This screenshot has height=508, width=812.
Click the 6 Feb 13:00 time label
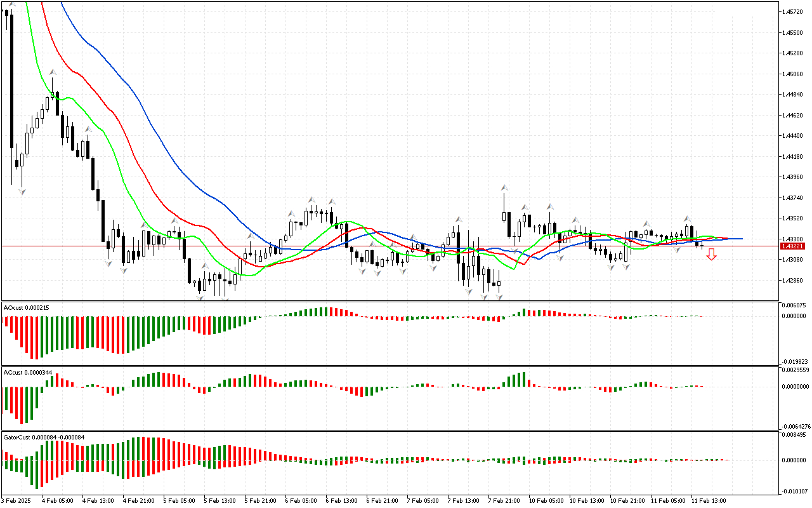point(342,500)
